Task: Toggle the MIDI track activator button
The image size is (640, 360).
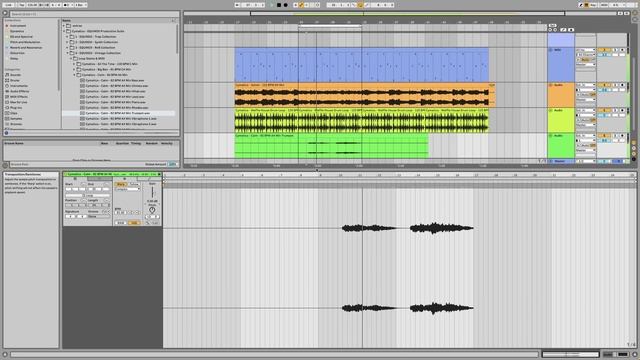Action: click(604, 50)
